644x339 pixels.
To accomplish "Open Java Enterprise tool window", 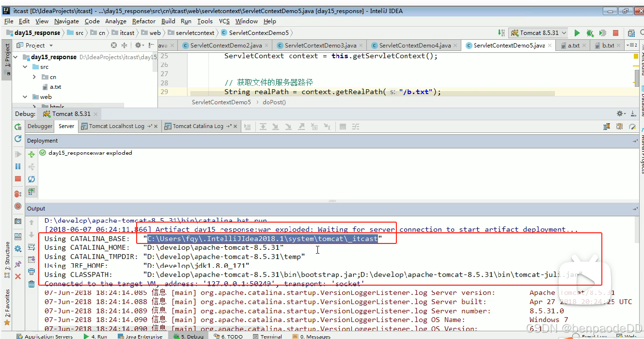I will 141,336.
